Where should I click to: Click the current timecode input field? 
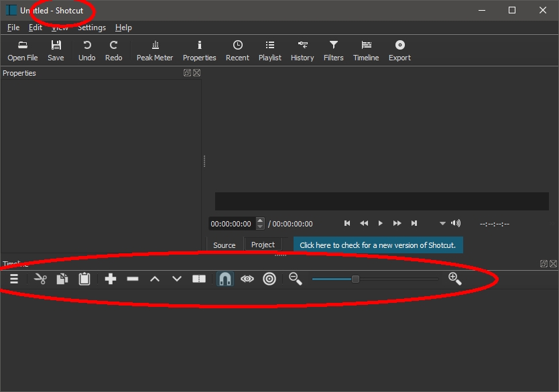tap(232, 223)
